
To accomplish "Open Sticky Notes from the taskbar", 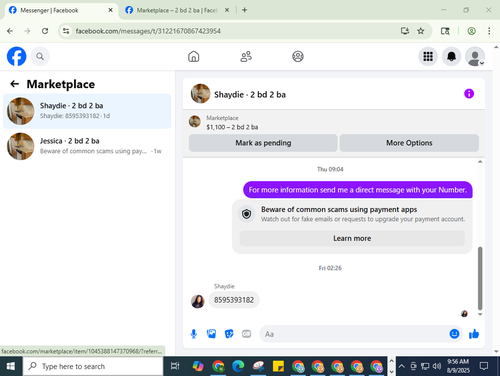I will pyautogui.click(x=278, y=366).
